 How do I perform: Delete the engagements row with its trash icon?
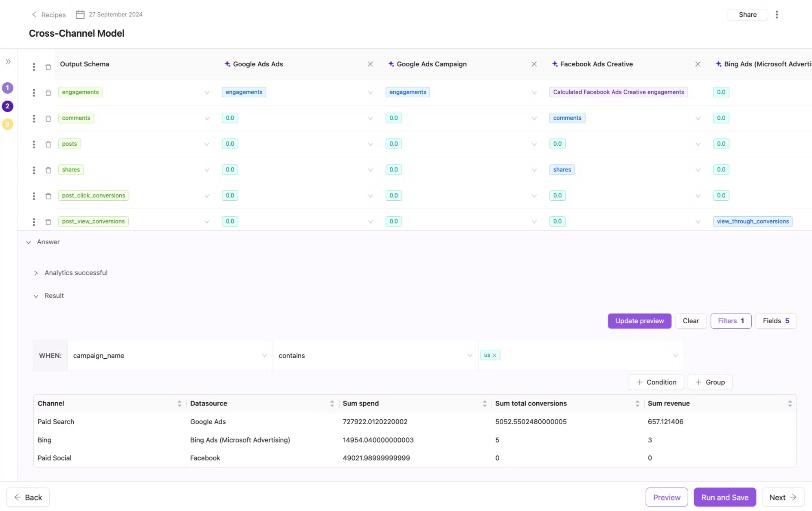click(48, 93)
